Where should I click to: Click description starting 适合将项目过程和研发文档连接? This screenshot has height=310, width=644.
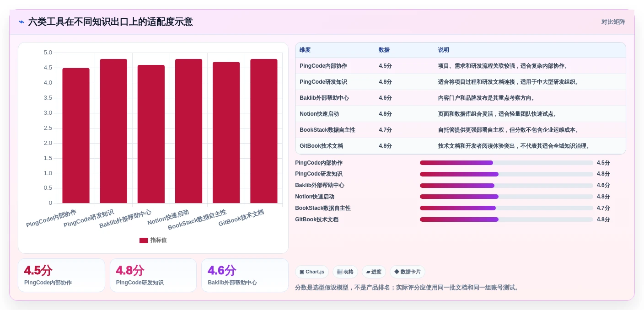(x=509, y=82)
